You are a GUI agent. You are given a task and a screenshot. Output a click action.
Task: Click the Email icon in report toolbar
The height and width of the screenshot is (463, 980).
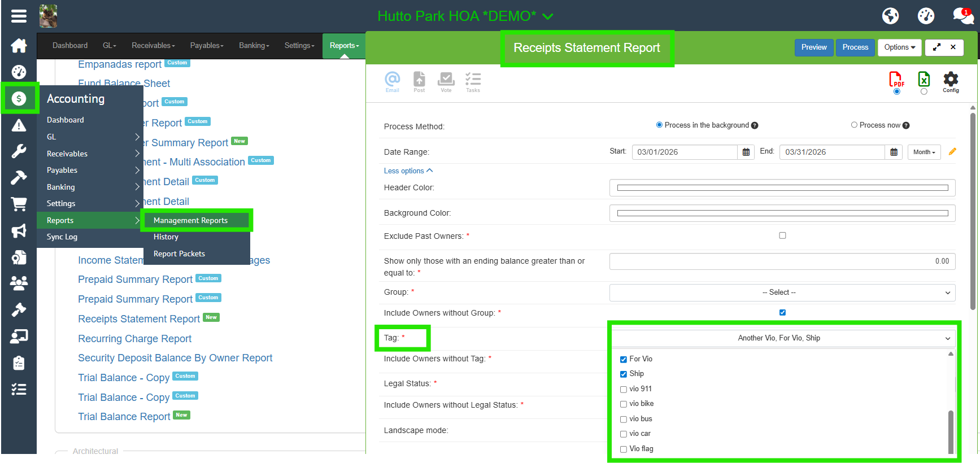392,80
